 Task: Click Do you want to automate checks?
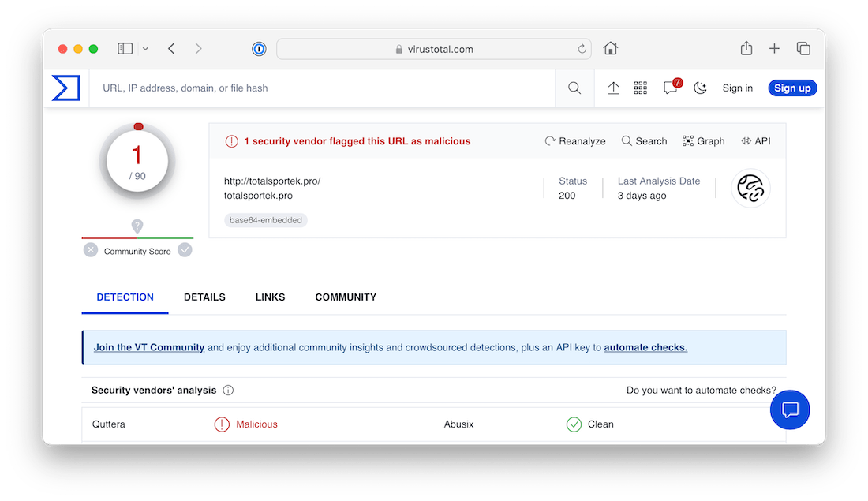[701, 391]
